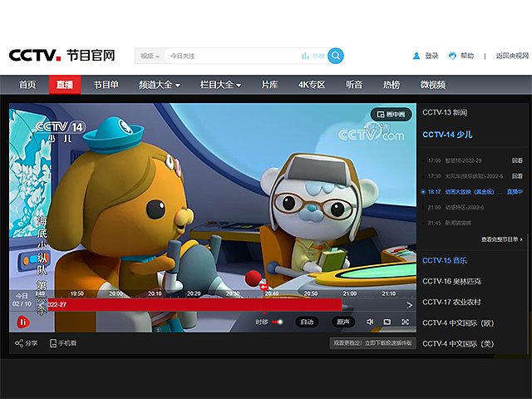Viewport: 532px width, 399px height.
Task: Toggle the 时移 time-shift switch
Action: pos(278,322)
